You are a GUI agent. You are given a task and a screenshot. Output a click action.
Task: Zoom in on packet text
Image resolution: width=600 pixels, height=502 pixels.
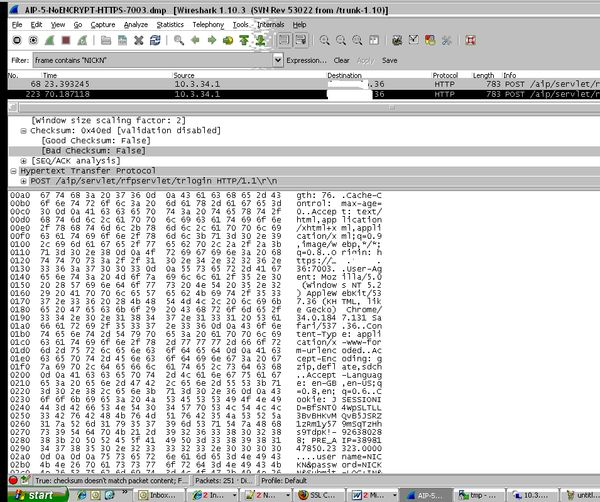(324, 40)
